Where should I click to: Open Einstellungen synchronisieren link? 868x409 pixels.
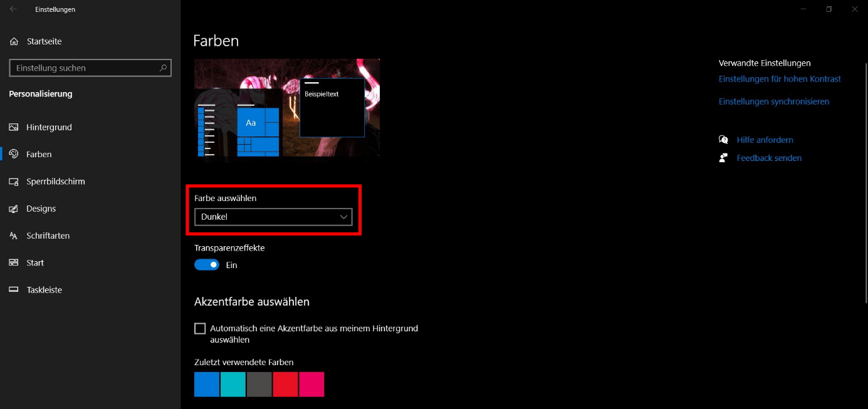[774, 101]
